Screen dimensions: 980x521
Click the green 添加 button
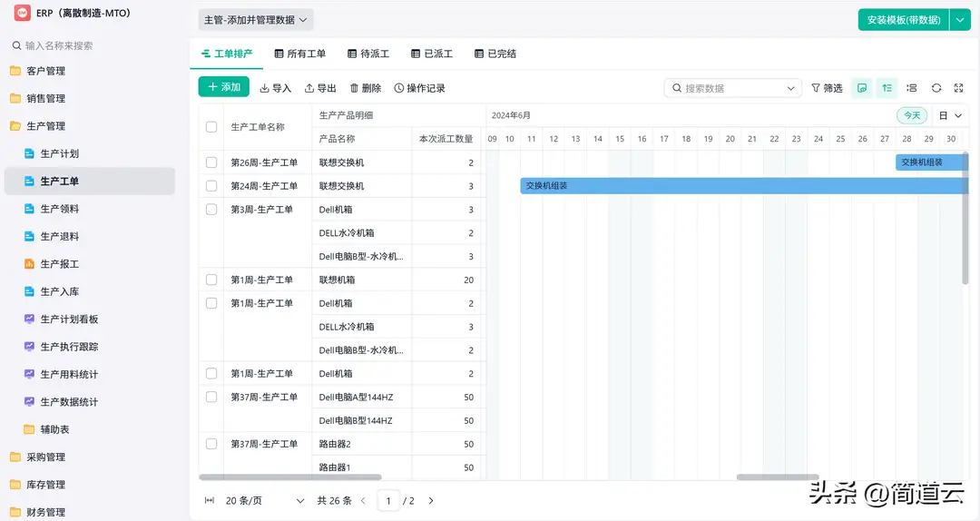pyautogui.click(x=224, y=87)
